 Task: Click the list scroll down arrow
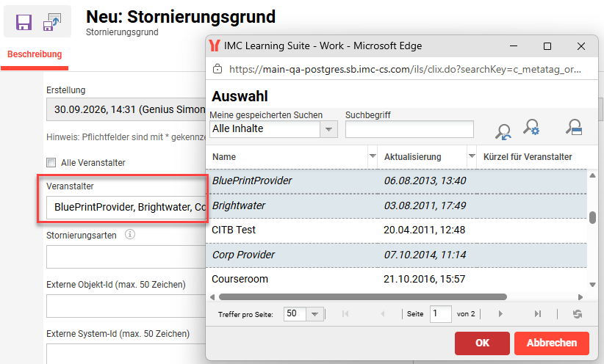[x=592, y=285]
